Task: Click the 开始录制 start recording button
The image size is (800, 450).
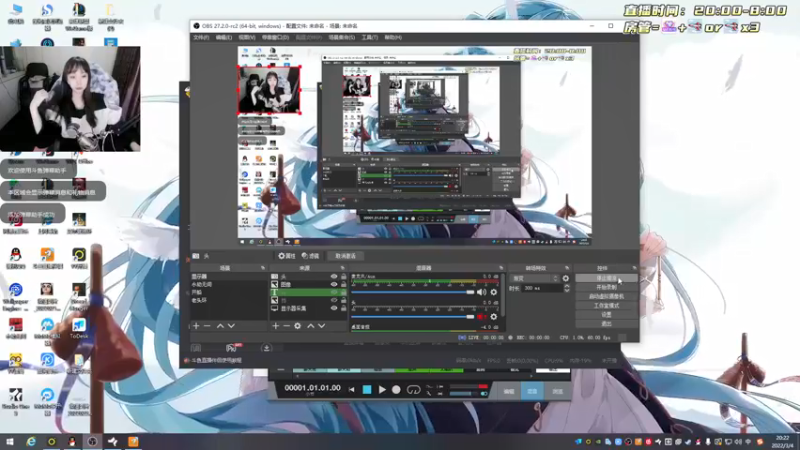Action: (606, 287)
